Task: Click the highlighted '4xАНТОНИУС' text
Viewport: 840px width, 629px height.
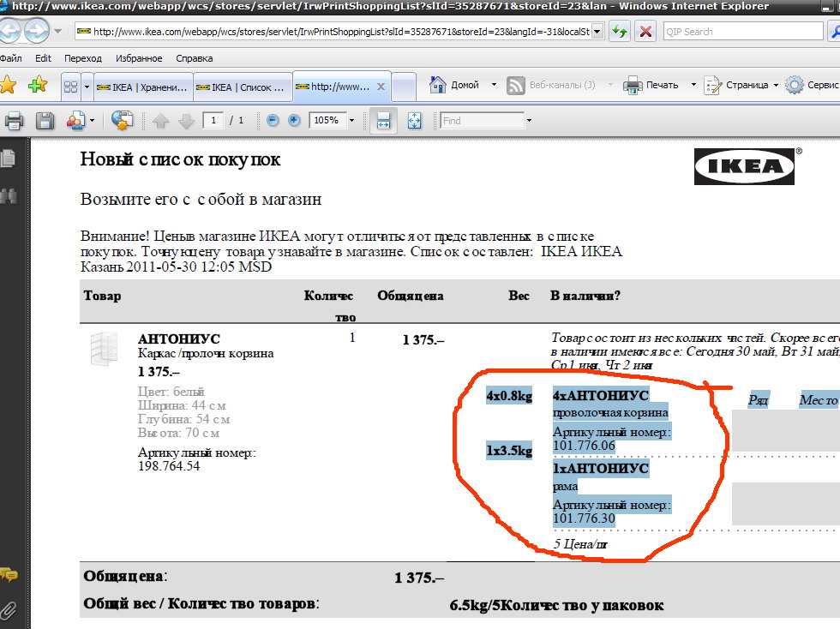Action: click(x=601, y=395)
